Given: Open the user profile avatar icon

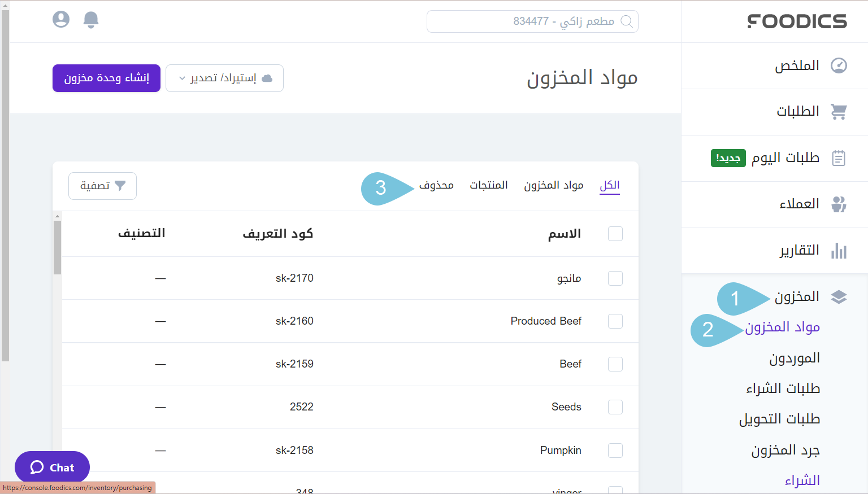Looking at the screenshot, I should pyautogui.click(x=61, y=20).
